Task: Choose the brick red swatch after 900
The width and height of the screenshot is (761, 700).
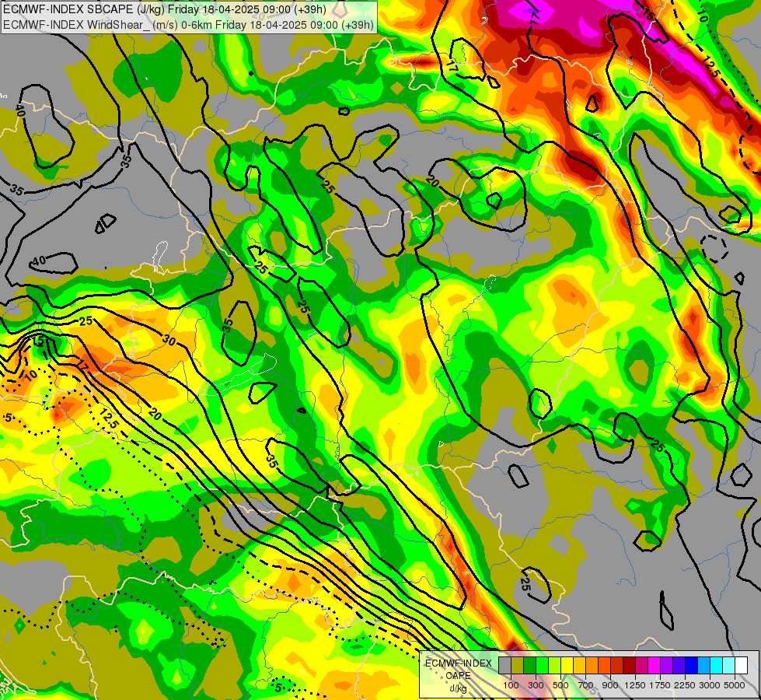Action: pos(617,666)
